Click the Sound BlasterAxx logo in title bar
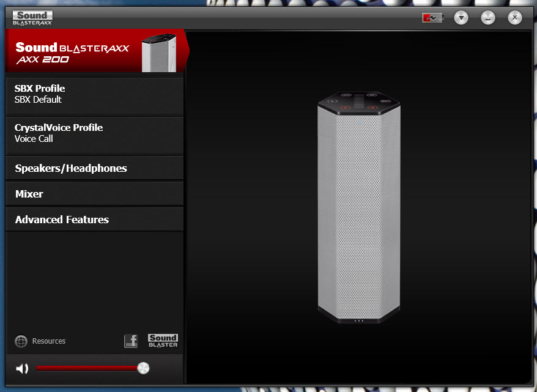 [x=32, y=18]
